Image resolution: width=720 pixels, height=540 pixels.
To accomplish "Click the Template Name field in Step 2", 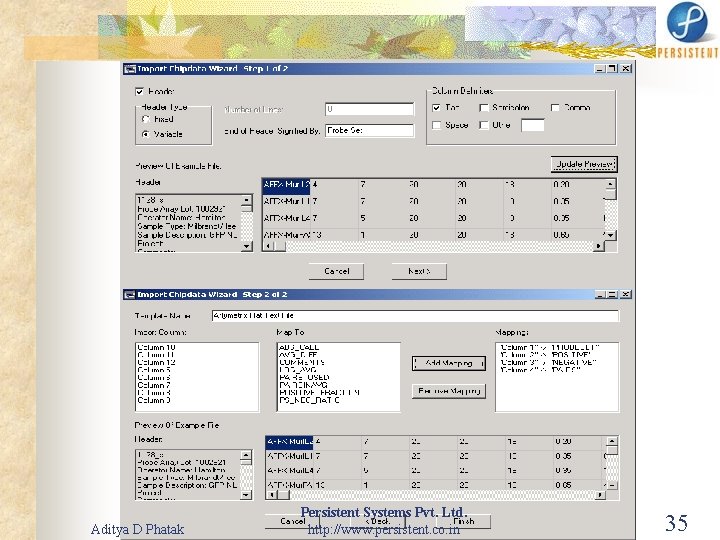I will coord(415,316).
